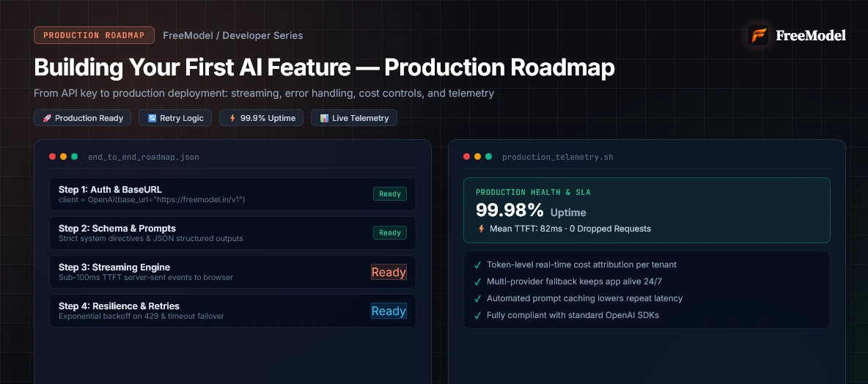Screen dimensions: 868x384
Task: Click 'Multi-provider fallback keeps app alive 24/7'
Action: (574, 281)
